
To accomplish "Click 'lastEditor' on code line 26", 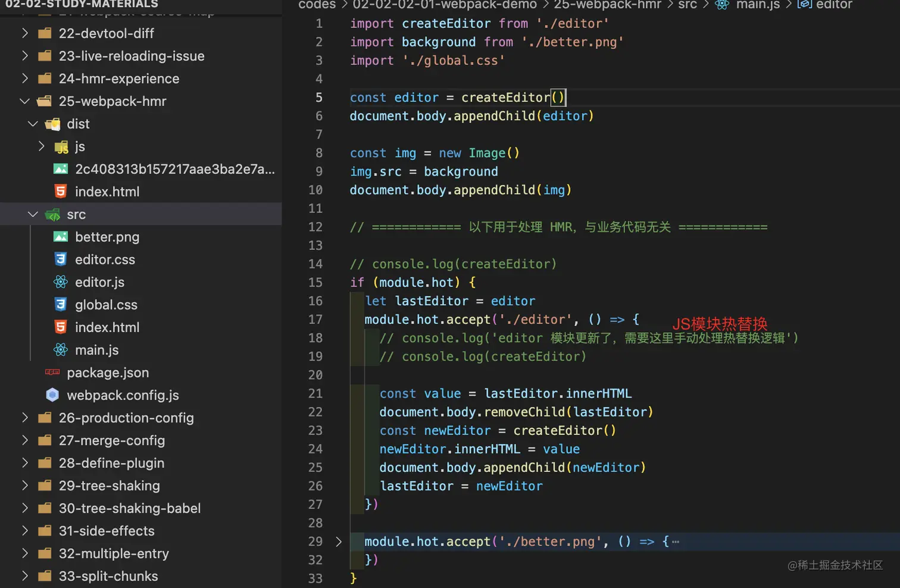I will click(x=417, y=486).
